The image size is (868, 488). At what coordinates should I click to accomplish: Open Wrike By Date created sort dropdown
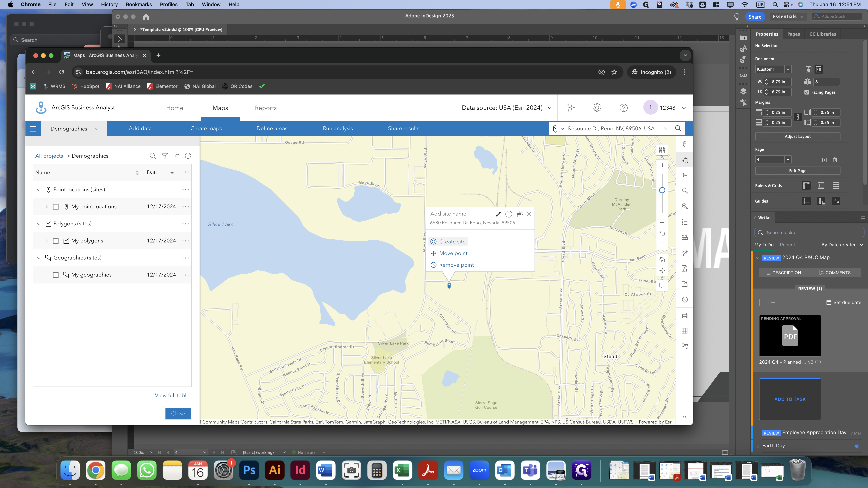click(842, 245)
